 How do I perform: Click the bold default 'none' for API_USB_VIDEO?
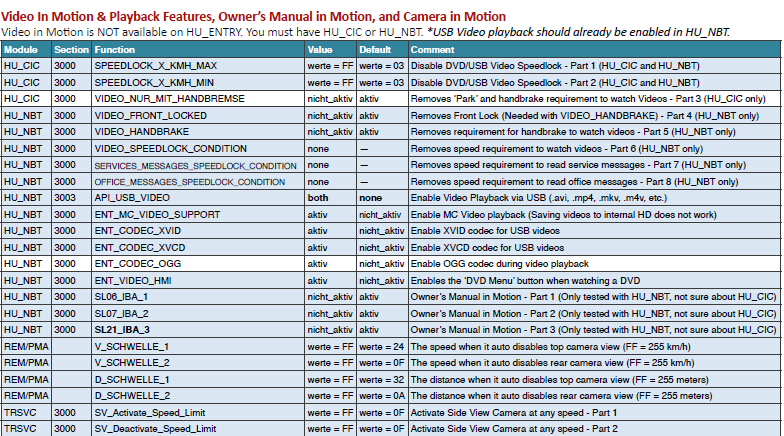pos(370,198)
